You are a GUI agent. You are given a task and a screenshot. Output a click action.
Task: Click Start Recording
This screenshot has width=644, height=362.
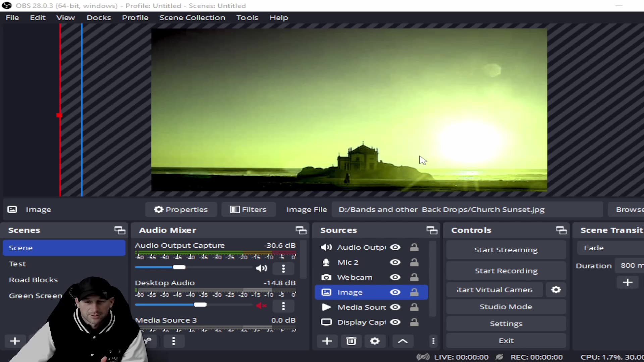tap(506, 271)
